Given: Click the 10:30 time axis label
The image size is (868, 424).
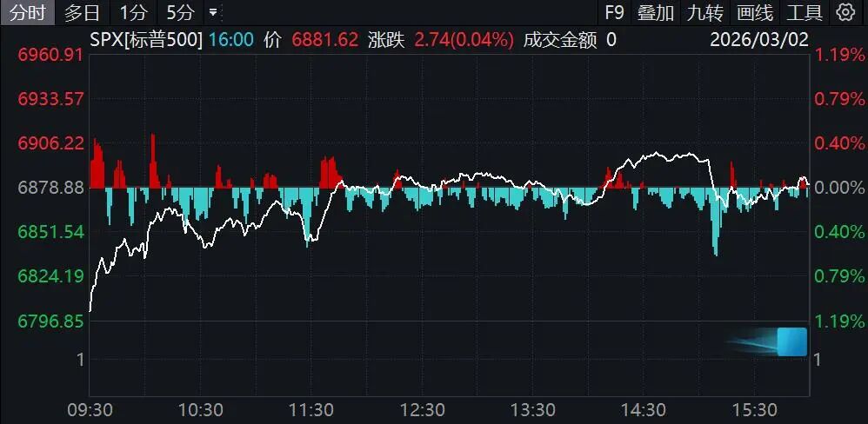Looking at the screenshot, I should (x=200, y=409).
